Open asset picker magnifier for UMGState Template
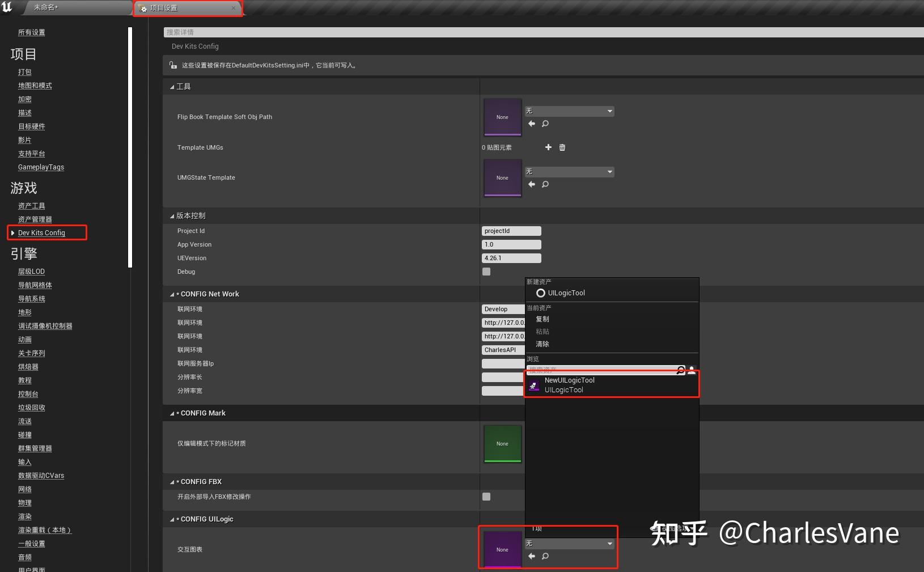Screen dimensions: 924x572 pos(545,184)
